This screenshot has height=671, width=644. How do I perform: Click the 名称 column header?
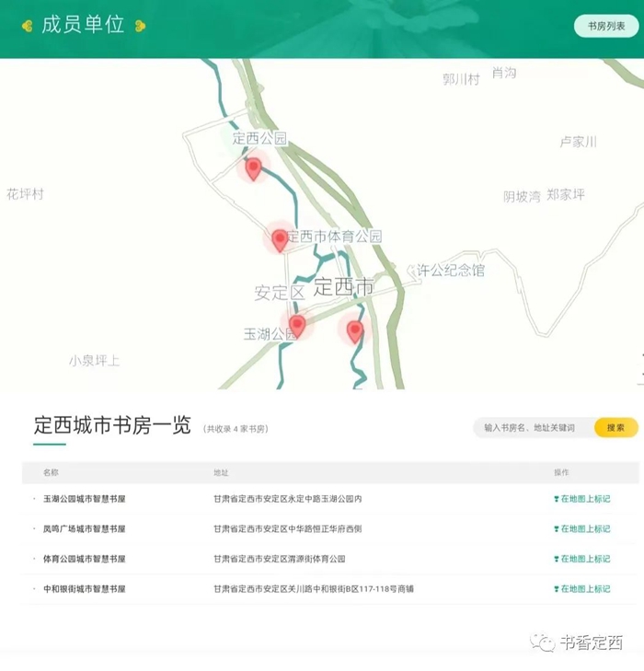click(51, 472)
